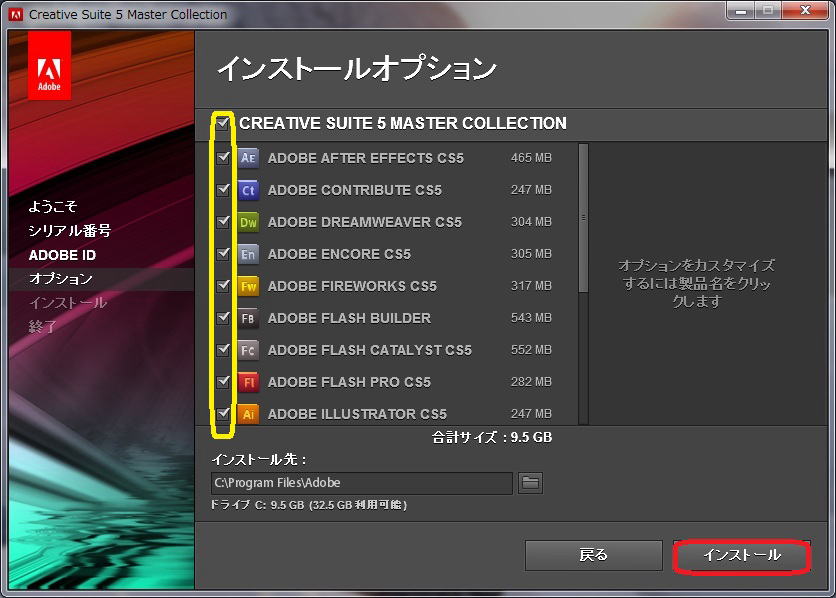This screenshot has width=836, height=598.
Task: Select the ADOBE DREAMWEAVER CS5 product name
Action: [365, 222]
